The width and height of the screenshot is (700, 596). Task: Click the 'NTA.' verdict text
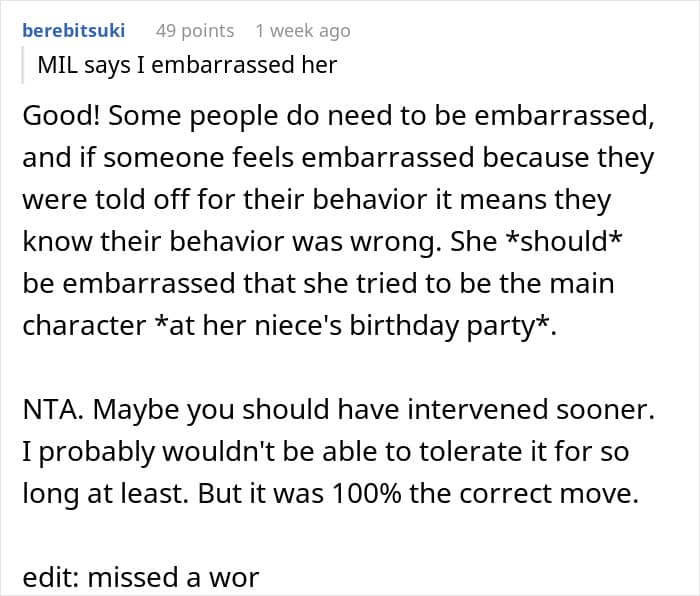click(x=48, y=411)
